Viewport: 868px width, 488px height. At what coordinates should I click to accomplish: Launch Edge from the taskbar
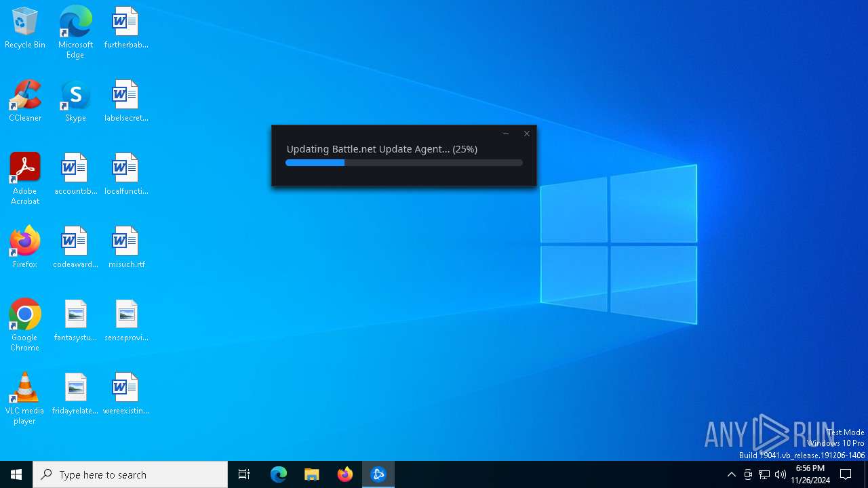pyautogui.click(x=279, y=474)
